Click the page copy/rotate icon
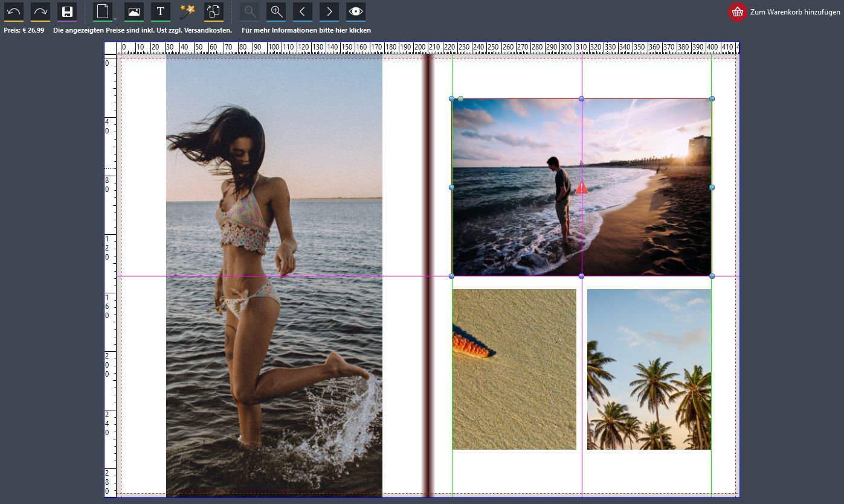 [214, 11]
